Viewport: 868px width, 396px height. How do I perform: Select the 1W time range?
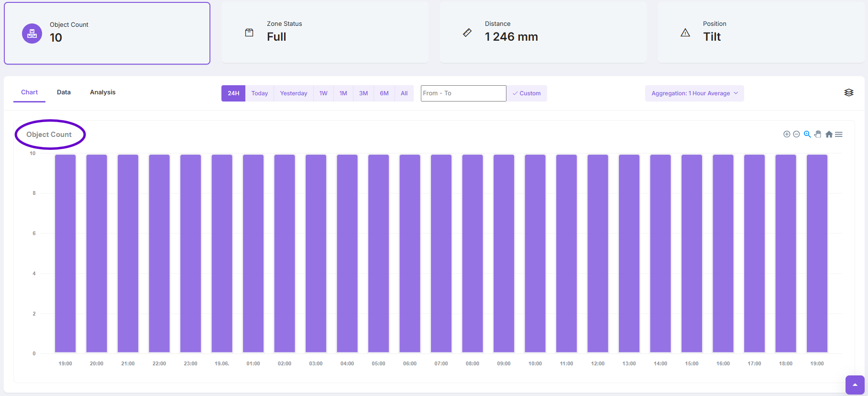click(323, 93)
